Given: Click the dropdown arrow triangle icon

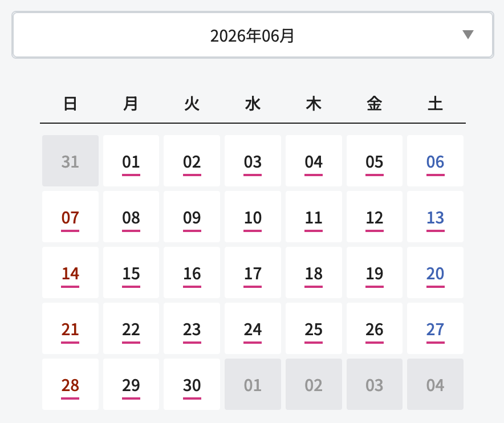Looking at the screenshot, I should pos(468,34).
